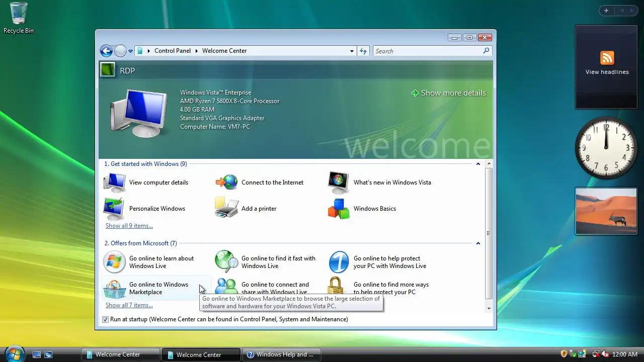The image size is (644, 362).
Task: Click the 4.00 GB RAM text
Action: pyautogui.click(x=197, y=110)
